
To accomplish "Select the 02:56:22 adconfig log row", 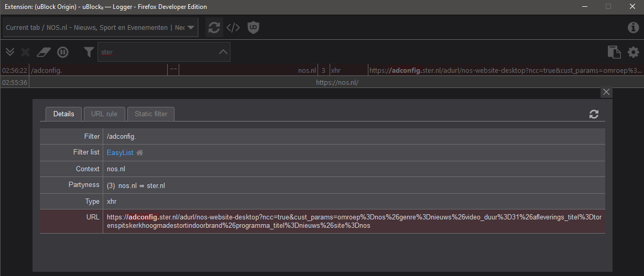I will [x=322, y=70].
